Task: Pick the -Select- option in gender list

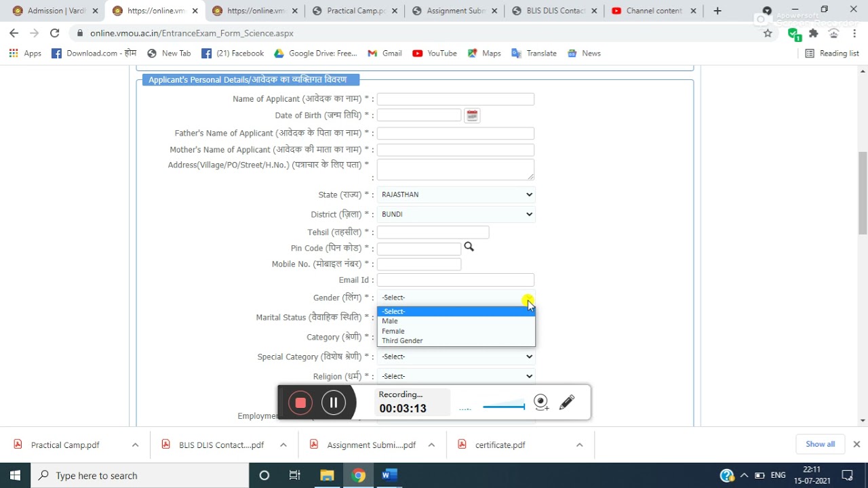Action: (456, 312)
